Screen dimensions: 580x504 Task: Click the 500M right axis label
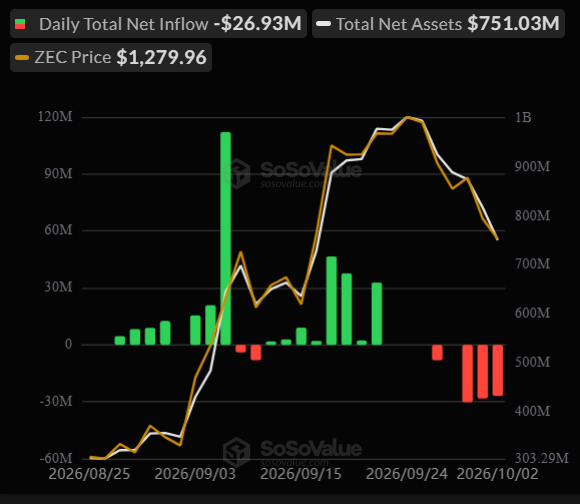(x=532, y=362)
